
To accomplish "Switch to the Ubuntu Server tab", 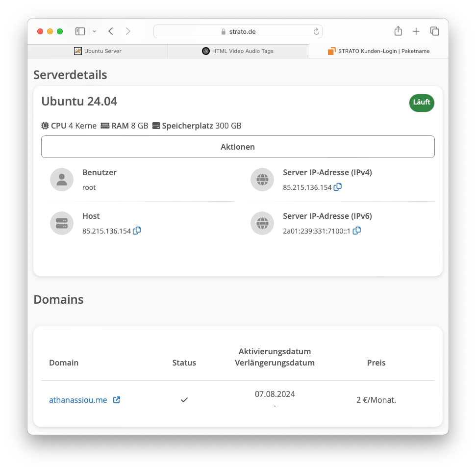I will click(x=98, y=51).
